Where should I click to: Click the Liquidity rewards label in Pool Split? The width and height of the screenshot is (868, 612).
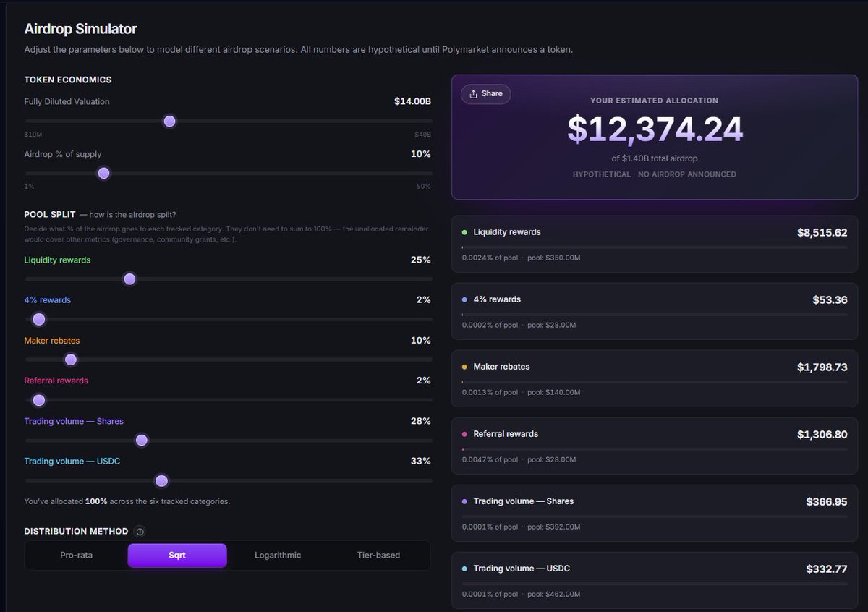pyautogui.click(x=57, y=260)
